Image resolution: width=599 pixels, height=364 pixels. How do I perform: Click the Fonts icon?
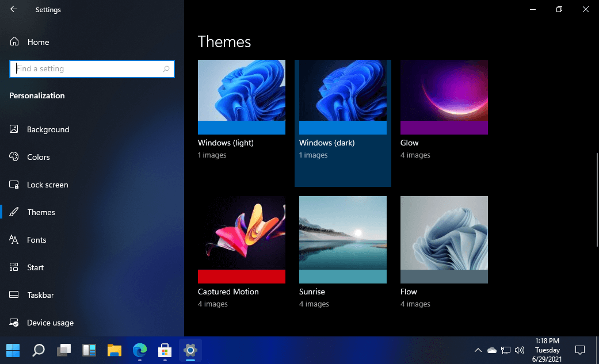(14, 239)
